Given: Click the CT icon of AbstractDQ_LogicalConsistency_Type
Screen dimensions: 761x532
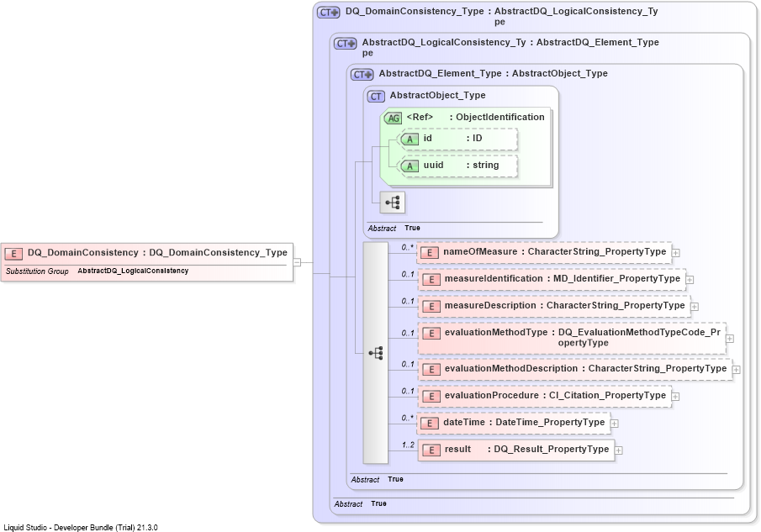Looking at the screenshot, I should tap(345, 44).
